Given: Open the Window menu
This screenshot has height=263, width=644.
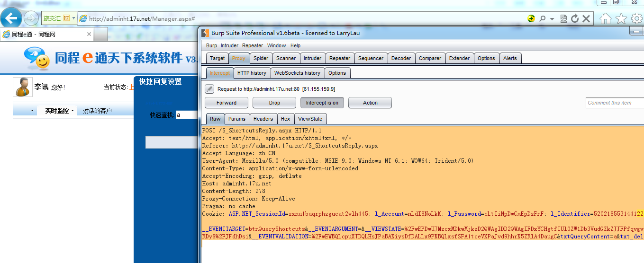Looking at the screenshot, I should 276,45.
